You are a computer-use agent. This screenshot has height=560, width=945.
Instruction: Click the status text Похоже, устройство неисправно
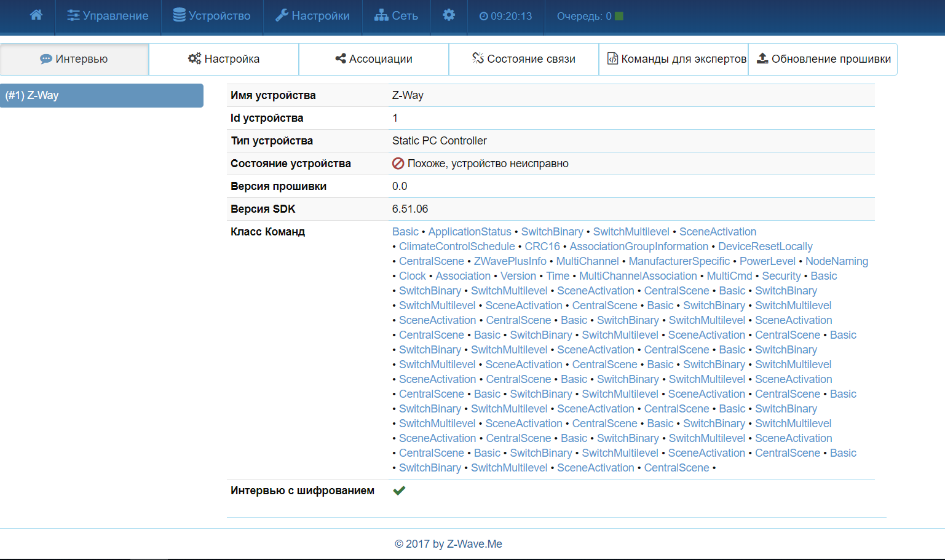pos(488,164)
